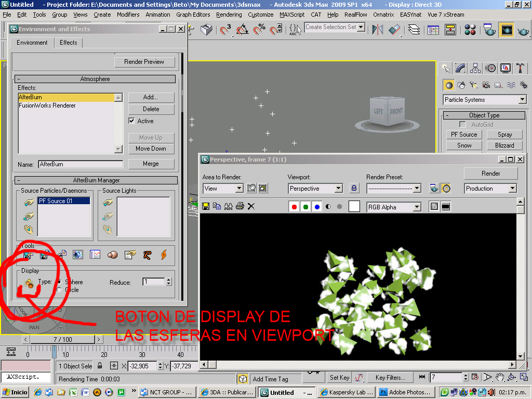Toggle the red channel in render window
Viewport: 532px width, 399px height.
coord(294,207)
